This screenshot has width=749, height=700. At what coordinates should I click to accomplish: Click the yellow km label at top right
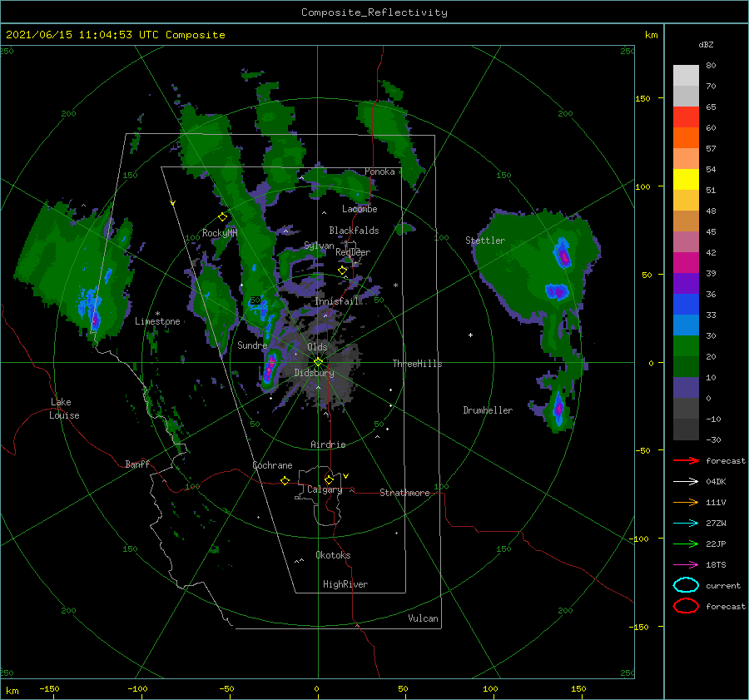(651, 35)
